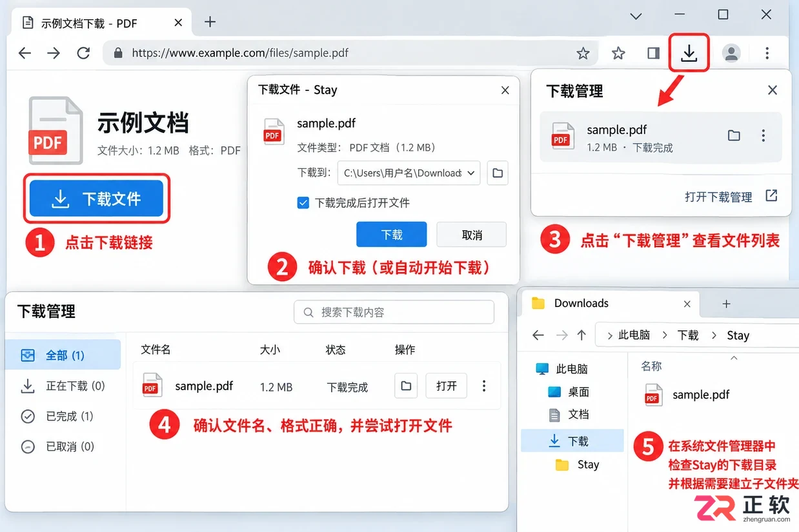Click 下载 in explorer breadcrumb
The width and height of the screenshot is (799, 532).
688,335
